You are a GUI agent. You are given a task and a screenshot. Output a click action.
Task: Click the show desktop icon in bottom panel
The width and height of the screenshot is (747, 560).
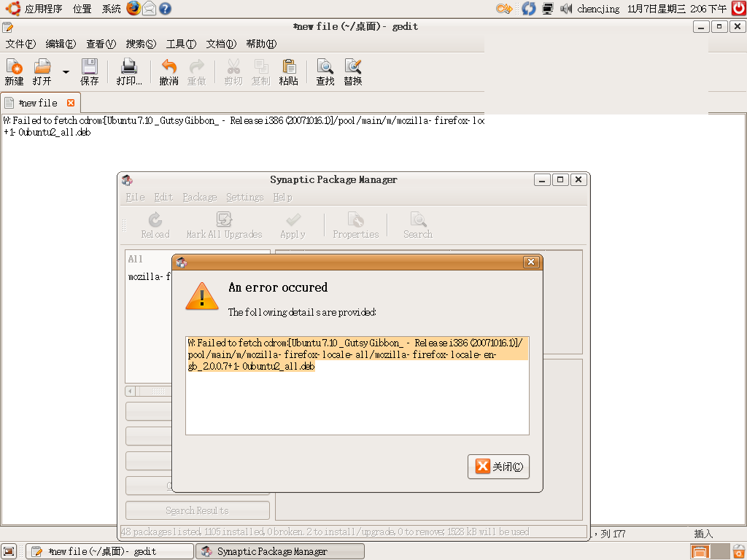(x=9, y=551)
